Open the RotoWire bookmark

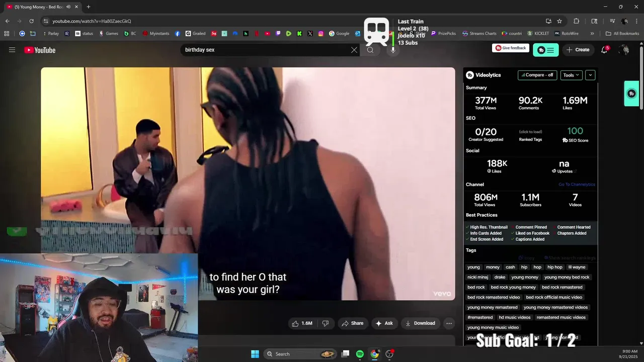coord(567,34)
